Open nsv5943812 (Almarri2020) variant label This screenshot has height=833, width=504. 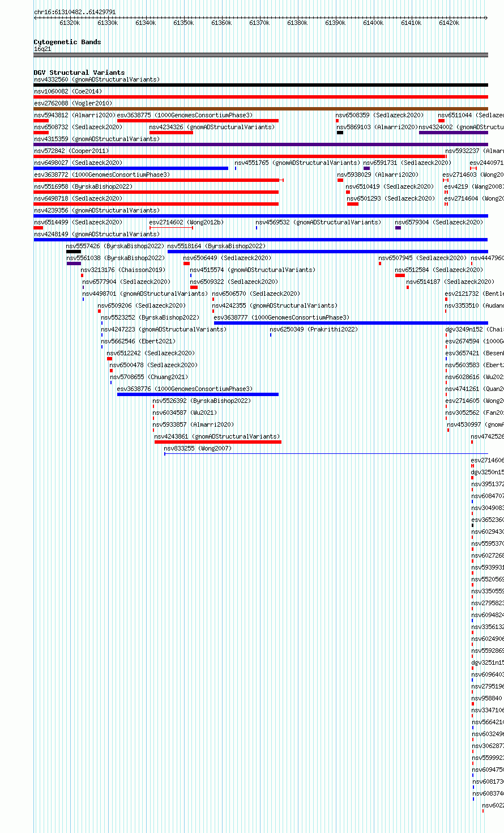(74, 115)
